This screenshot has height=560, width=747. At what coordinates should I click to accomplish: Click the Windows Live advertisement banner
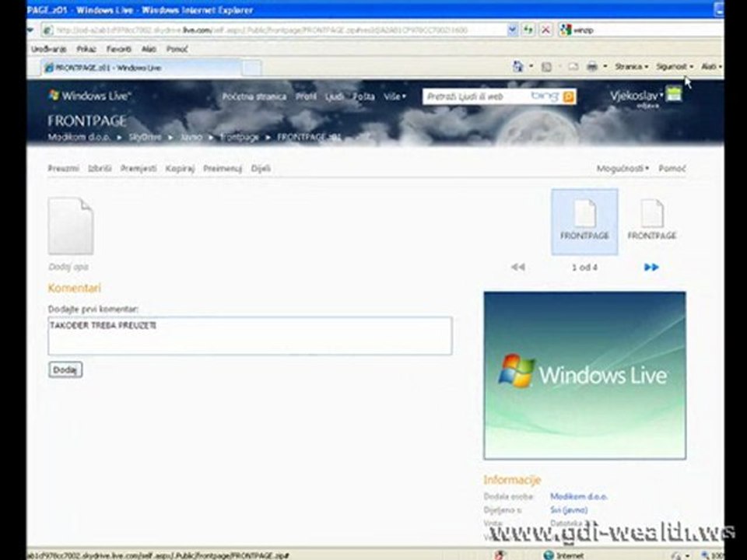(585, 376)
